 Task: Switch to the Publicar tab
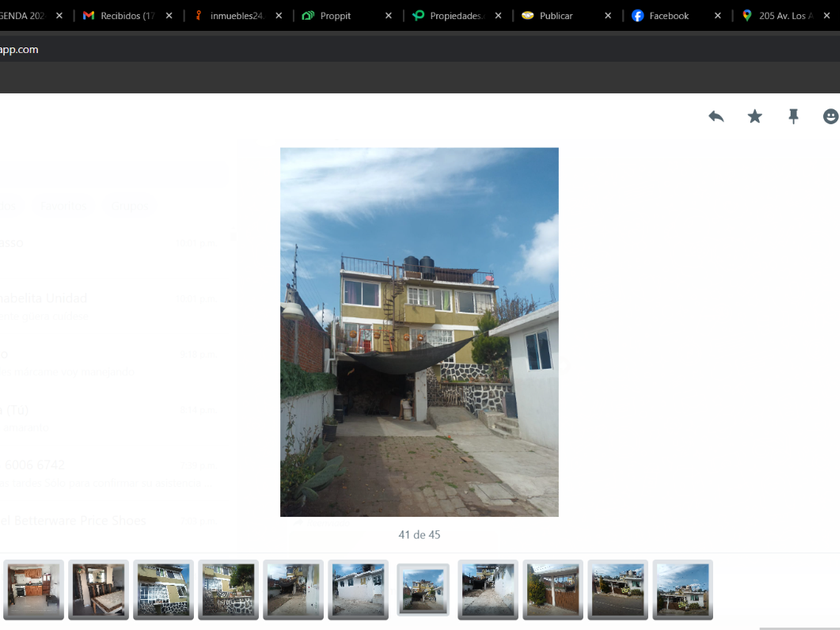tap(566, 16)
